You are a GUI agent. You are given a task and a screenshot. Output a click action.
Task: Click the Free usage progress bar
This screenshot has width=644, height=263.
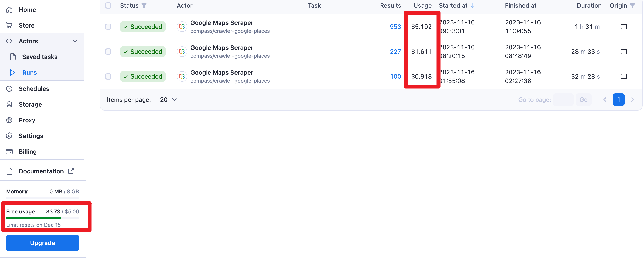[x=43, y=218]
